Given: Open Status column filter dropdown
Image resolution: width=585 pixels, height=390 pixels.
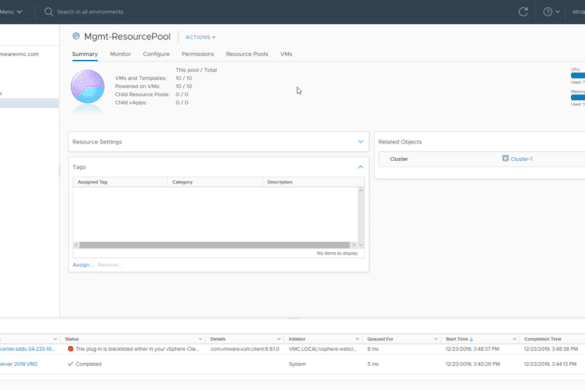Looking at the screenshot, I should [200, 339].
